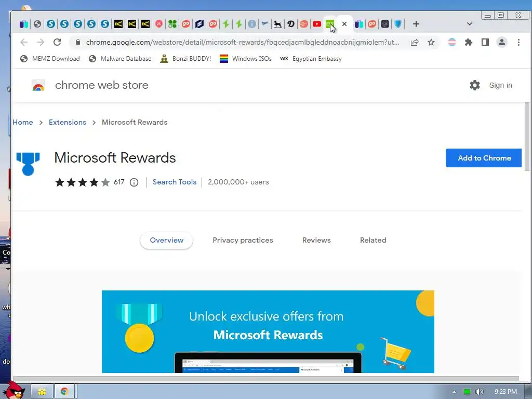532x399 pixels.
Task: Click green tray status icon
Action: tap(467, 392)
